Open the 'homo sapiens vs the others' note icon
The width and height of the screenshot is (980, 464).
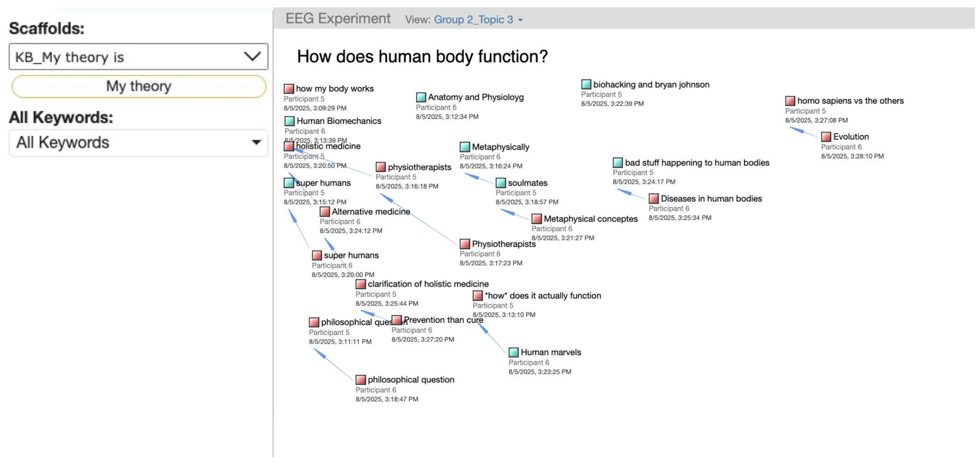pos(790,101)
